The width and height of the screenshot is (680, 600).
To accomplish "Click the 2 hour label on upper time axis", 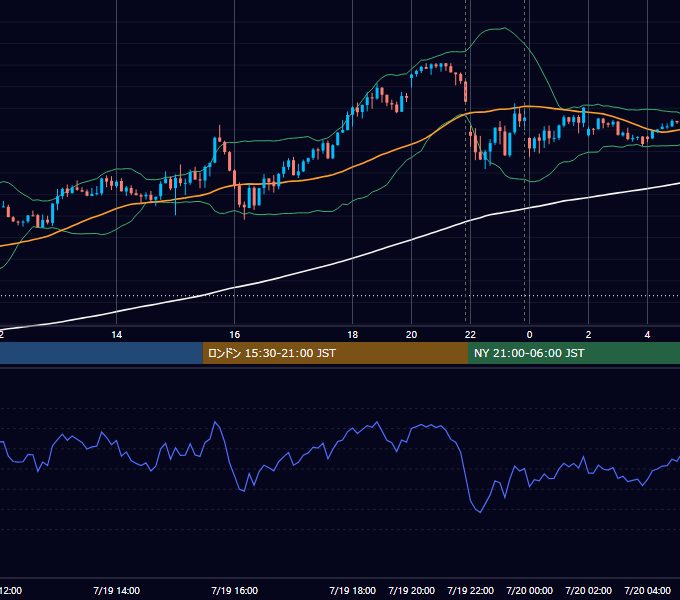I will coord(588,335).
